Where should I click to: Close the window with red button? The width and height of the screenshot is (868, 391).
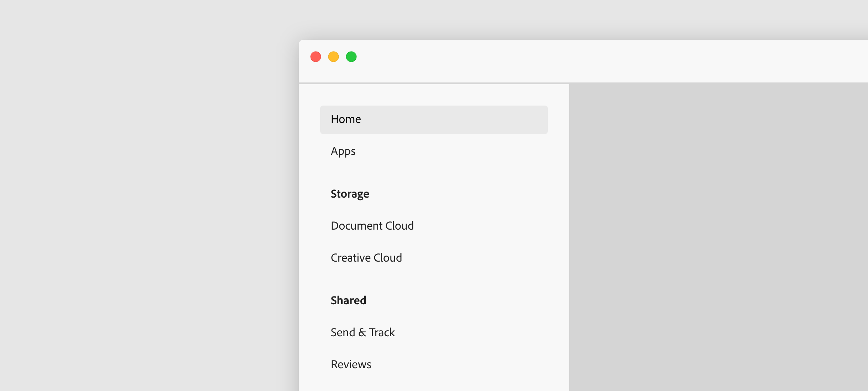[316, 57]
